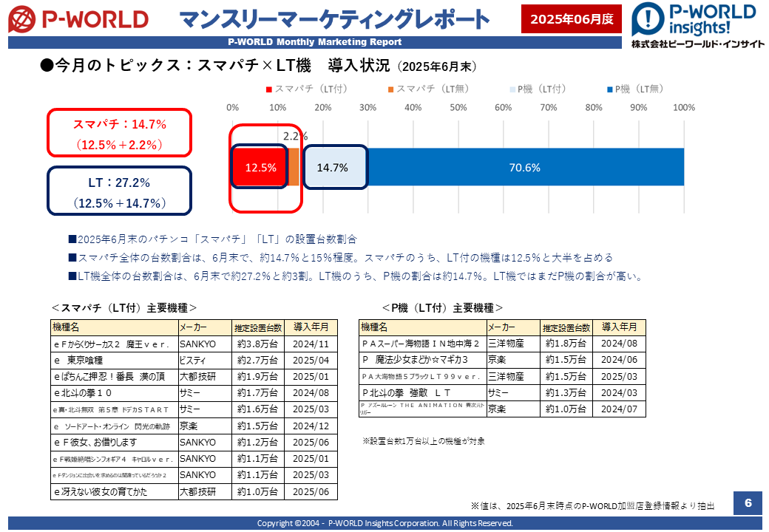Click the 約2.7万台 cell
The image size is (769, 532).
[258, 361]
